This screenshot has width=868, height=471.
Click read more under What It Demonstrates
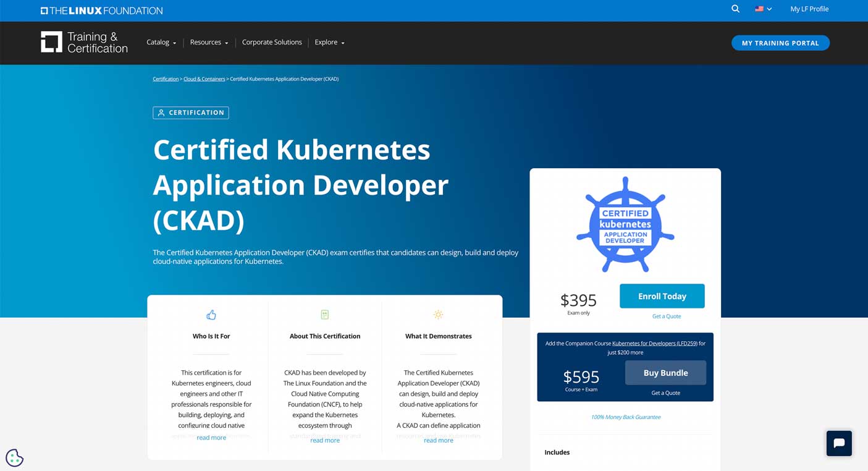pos(438,441)
